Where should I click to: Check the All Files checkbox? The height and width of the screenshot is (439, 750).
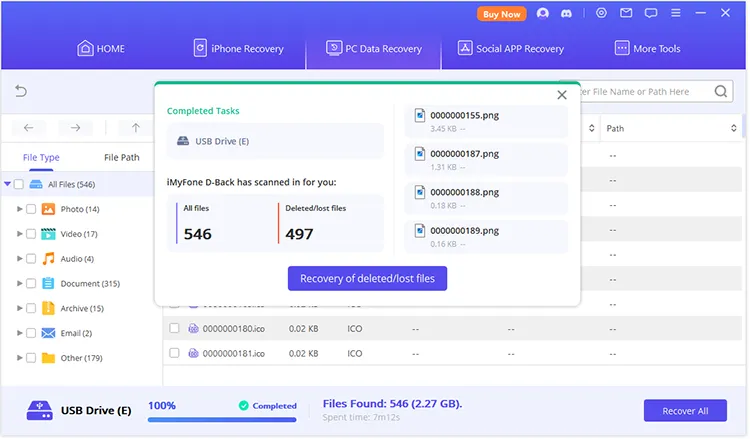coord(19,184)
